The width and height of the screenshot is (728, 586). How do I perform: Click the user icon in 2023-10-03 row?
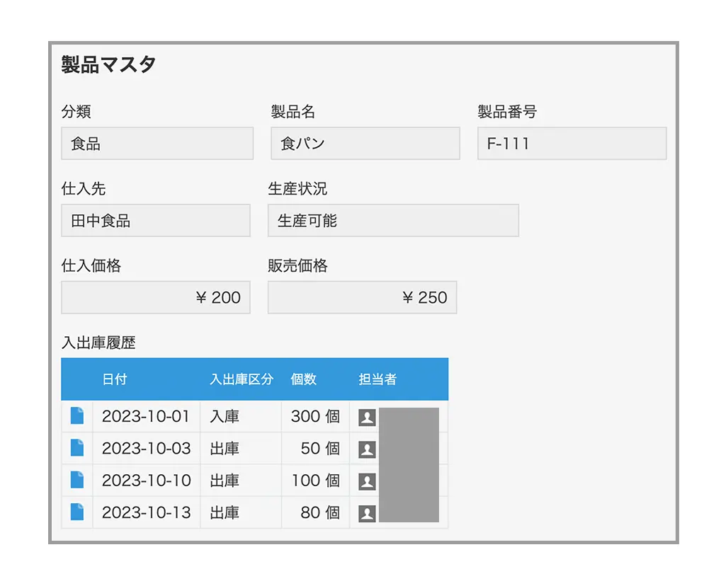coord(367,449)
